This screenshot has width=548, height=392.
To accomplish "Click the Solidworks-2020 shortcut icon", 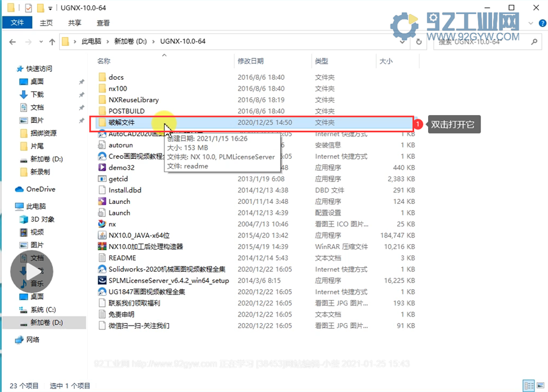I will (102, 269).
